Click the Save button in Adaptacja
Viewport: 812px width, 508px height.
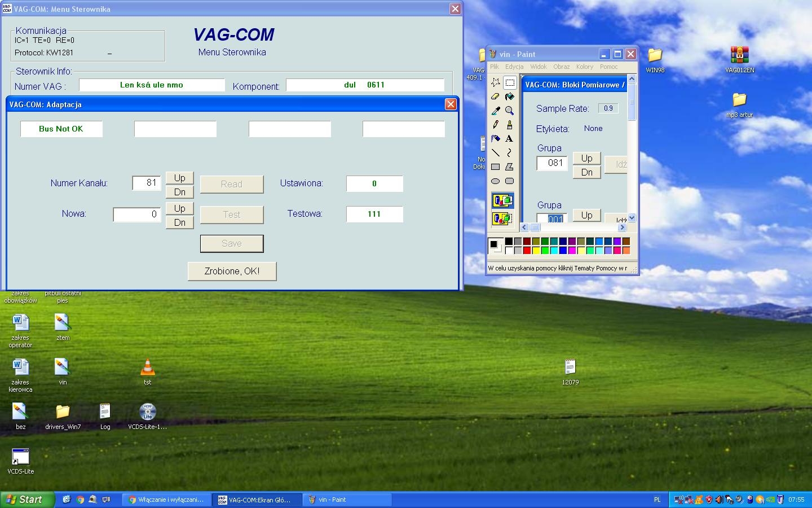(x=232, y=243)
